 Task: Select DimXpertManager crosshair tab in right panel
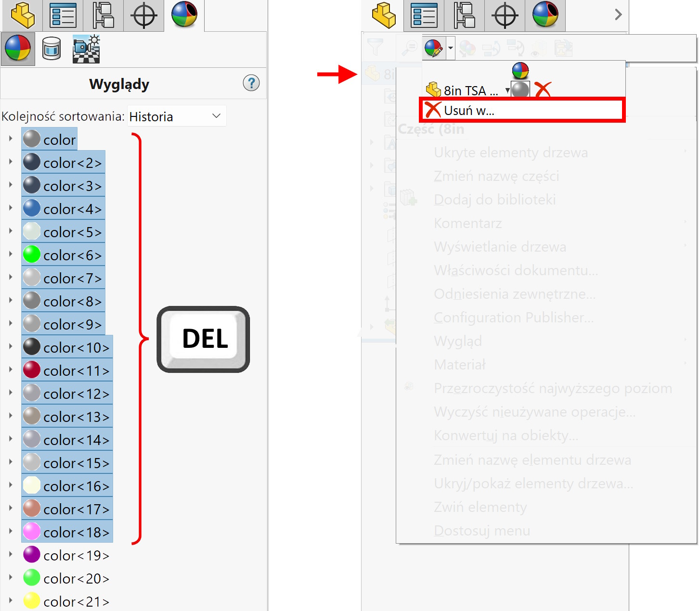(505, 15)
